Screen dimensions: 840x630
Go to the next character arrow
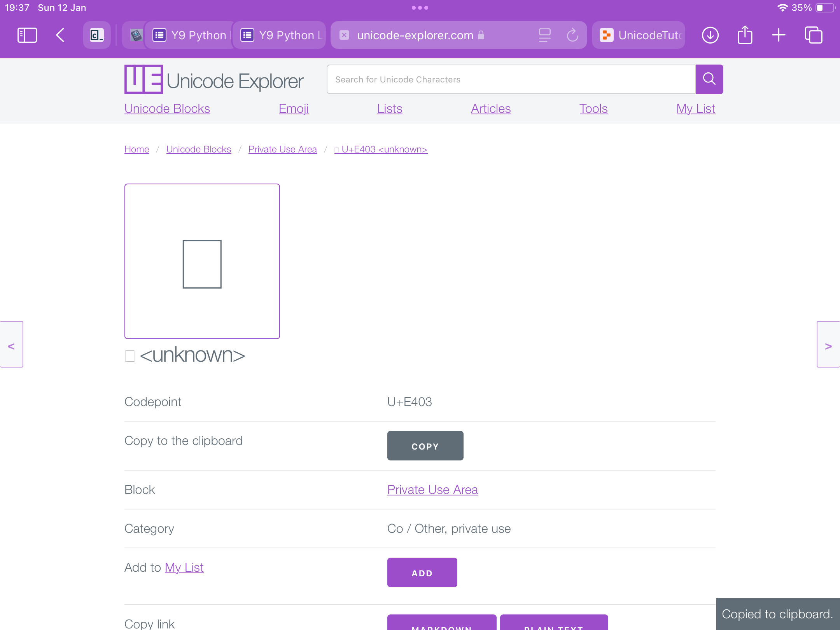pyautogui.click(x=828, y=345)
